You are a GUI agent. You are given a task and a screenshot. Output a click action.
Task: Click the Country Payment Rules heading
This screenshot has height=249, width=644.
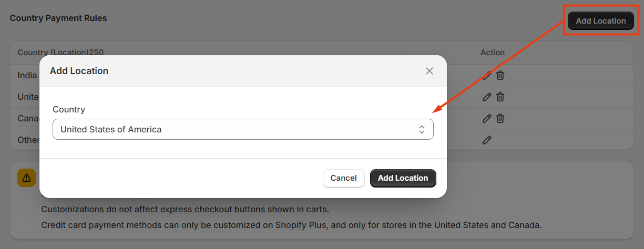[58, 18]
